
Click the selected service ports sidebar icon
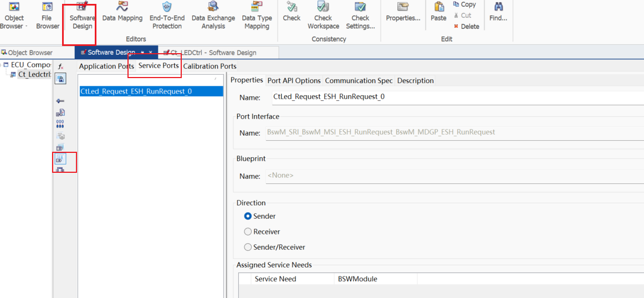coord(60,158)
